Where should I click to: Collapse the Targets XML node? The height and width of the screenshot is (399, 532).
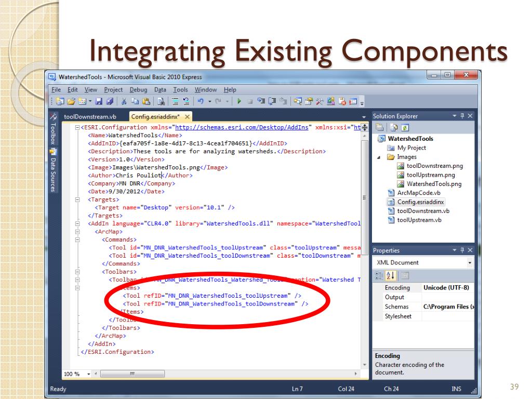(77, 200)
